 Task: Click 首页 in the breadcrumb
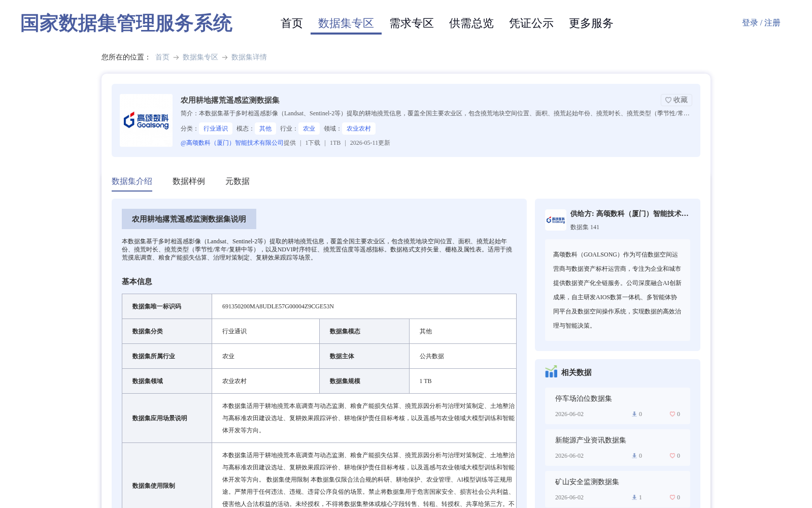162,57
